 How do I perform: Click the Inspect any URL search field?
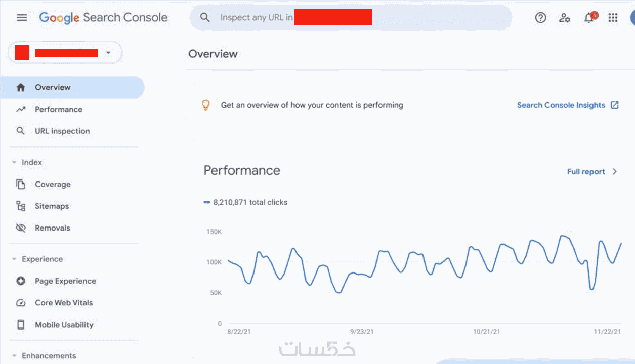[x=256, y=18]
